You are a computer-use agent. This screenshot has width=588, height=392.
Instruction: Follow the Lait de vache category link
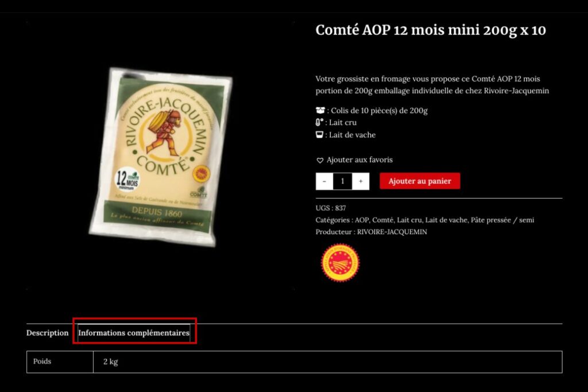(446, 220)
